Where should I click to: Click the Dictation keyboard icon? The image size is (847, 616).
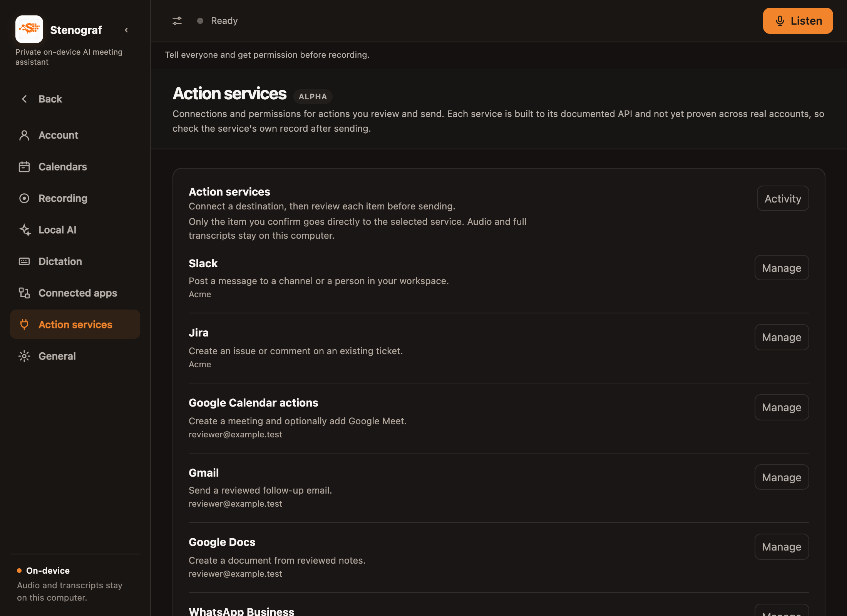point(24,261)
